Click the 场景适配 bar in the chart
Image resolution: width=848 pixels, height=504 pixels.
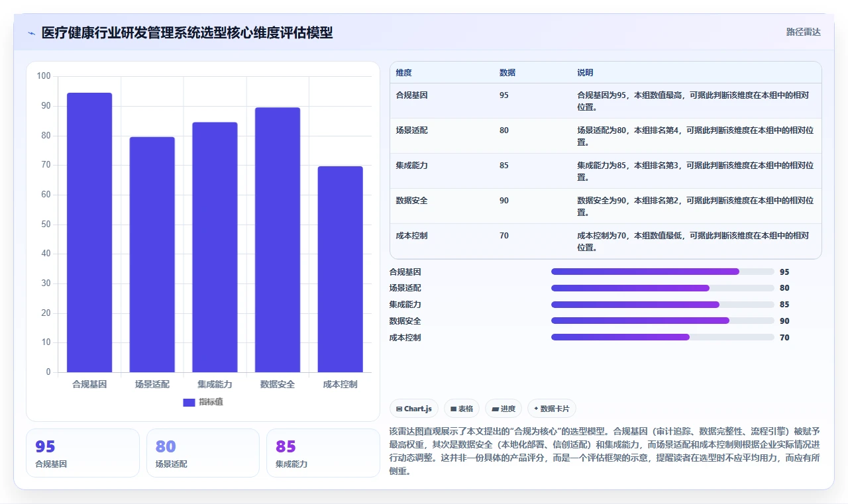(x=152, y=254)
